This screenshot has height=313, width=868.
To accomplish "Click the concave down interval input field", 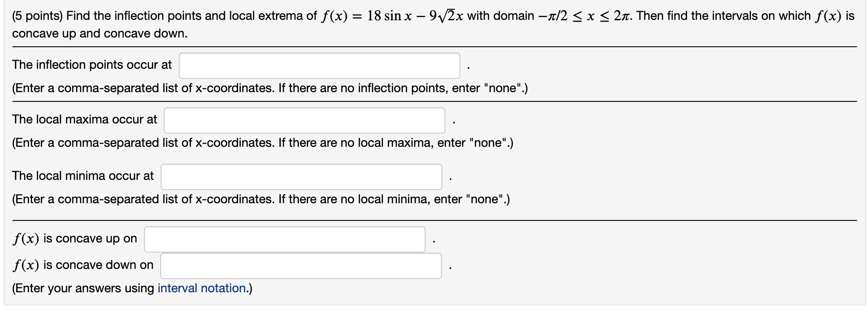I will [301, 265].
